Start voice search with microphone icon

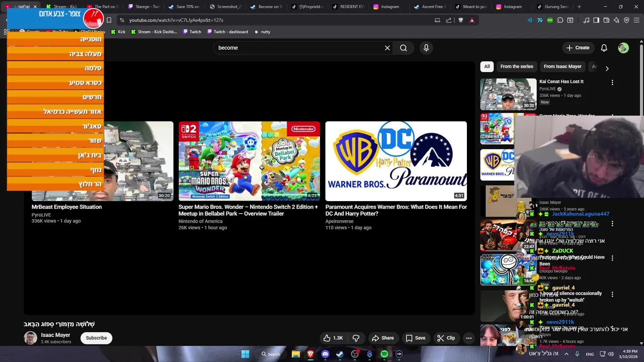pos(426,48)
